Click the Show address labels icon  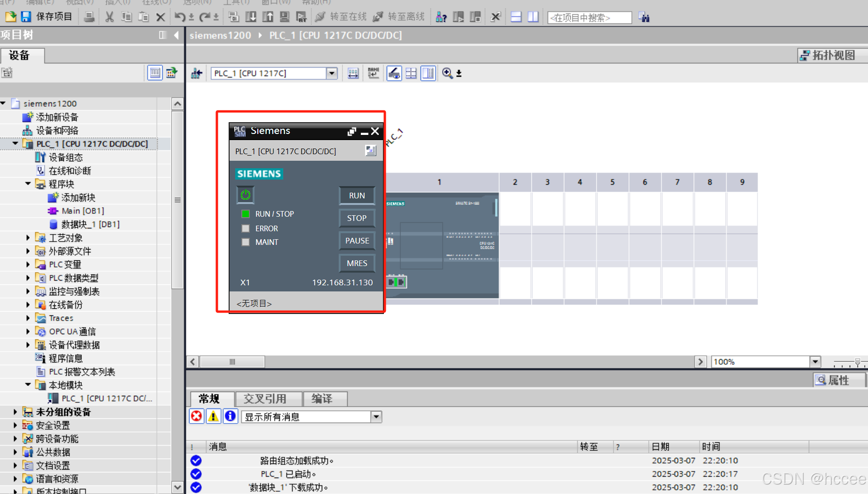click(x=353, y=73)
